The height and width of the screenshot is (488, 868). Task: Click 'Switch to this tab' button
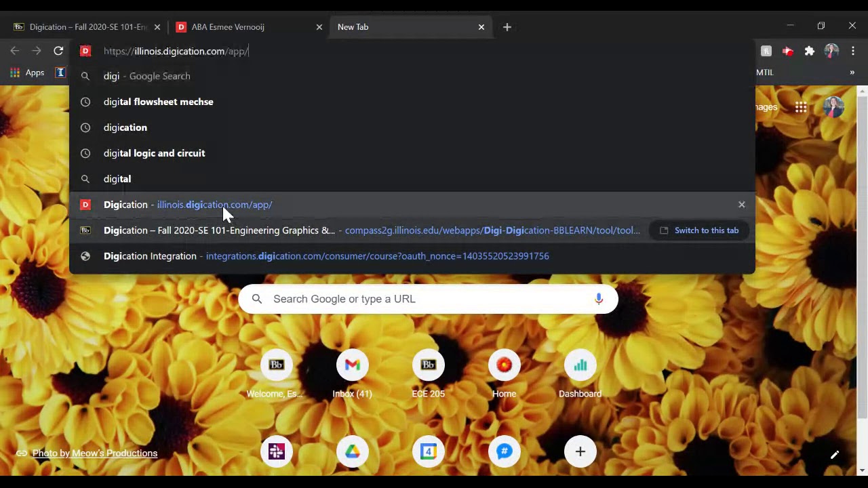[699, 230]
